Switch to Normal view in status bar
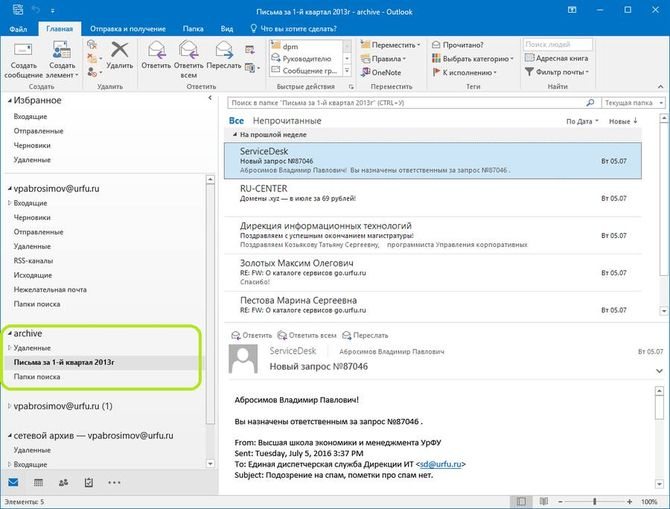This screenshot has height=509, width=670. point(521,501)
